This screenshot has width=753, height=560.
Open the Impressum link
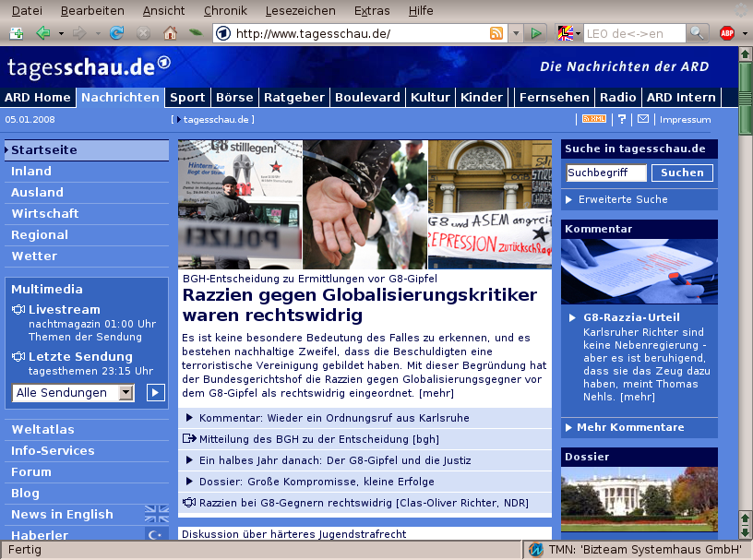pyautogui.click(x=685, y=120)
